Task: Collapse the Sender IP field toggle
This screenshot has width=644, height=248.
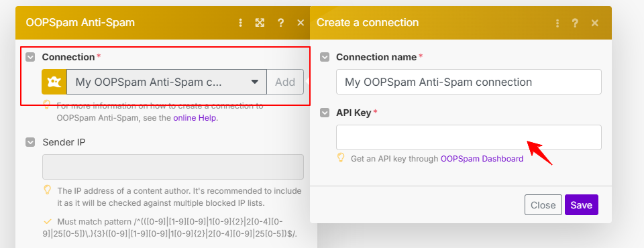Action: point(30,142)
